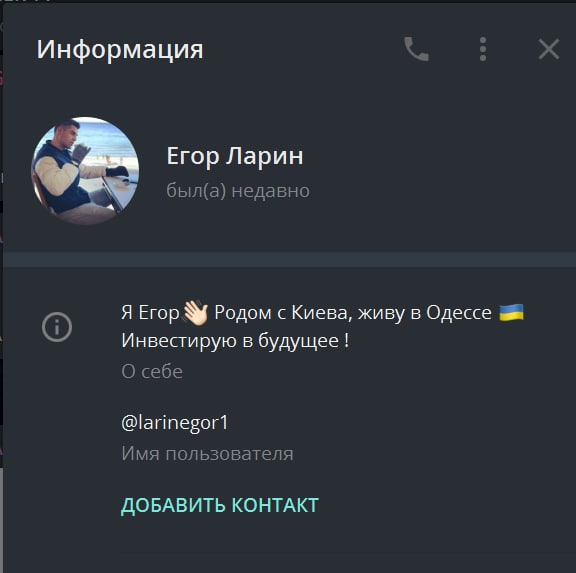Viewport: 576px width, 573px height.
Task: Open Егор Ларин's round profile photo
Action: 85,171
